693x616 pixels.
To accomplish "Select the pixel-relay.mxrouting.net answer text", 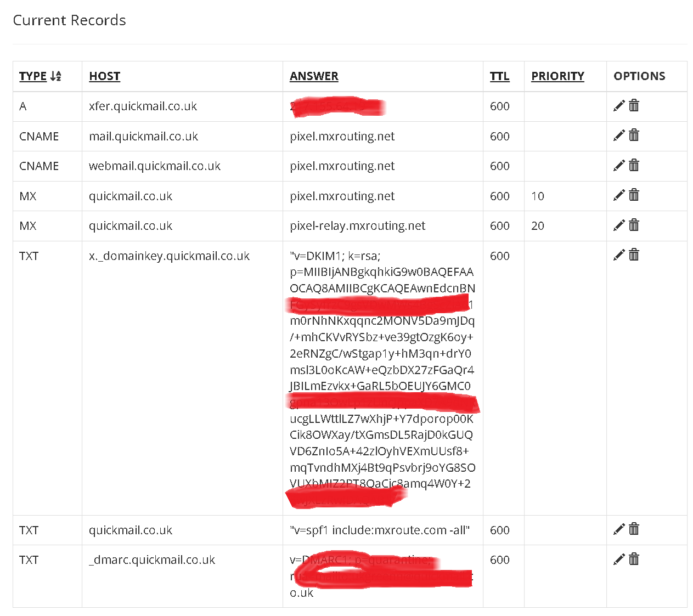I will pos(357,226).
